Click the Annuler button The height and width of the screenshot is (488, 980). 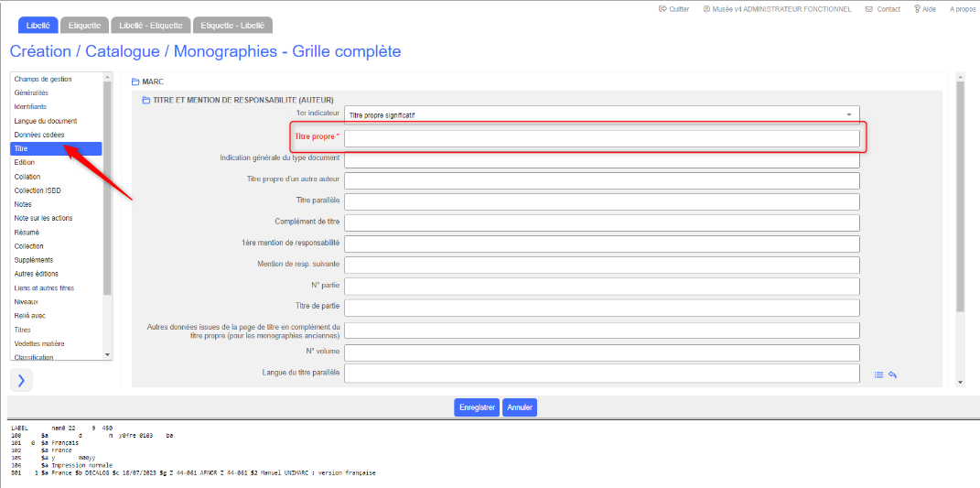tap(520, 407)
